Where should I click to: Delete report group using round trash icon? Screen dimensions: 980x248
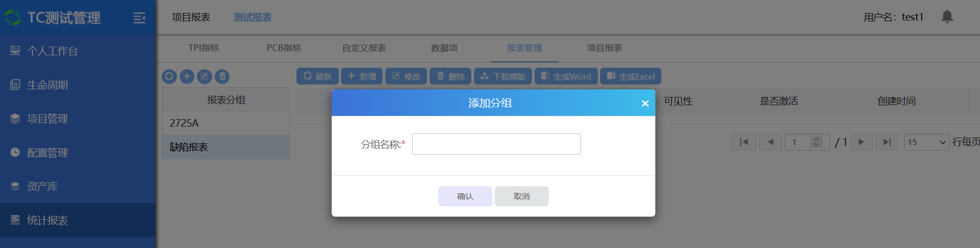pos(222,76)
